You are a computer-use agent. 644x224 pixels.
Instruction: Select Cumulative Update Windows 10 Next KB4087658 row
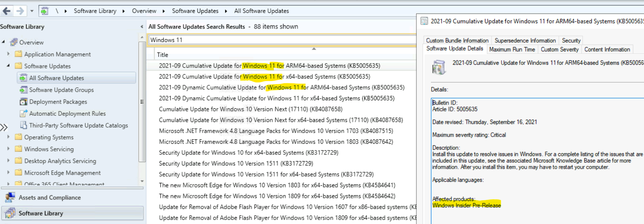(281, 109)
